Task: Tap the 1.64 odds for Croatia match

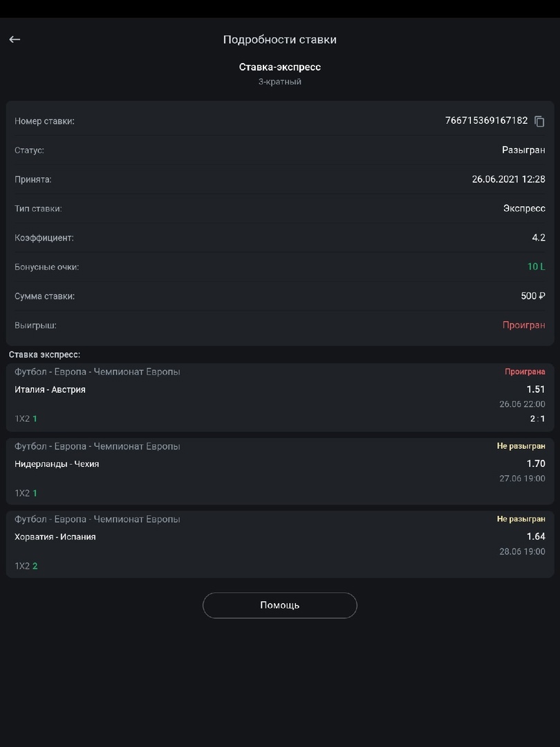Action: coord(535,537)
